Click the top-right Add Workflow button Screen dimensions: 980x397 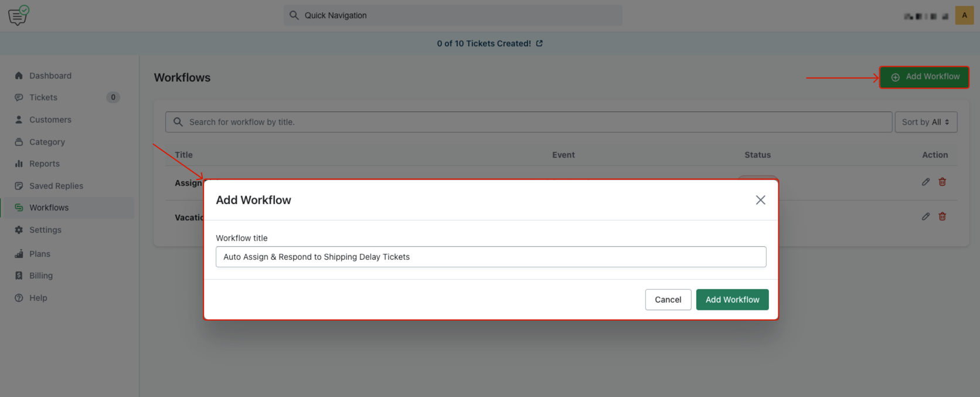point(924,77)
